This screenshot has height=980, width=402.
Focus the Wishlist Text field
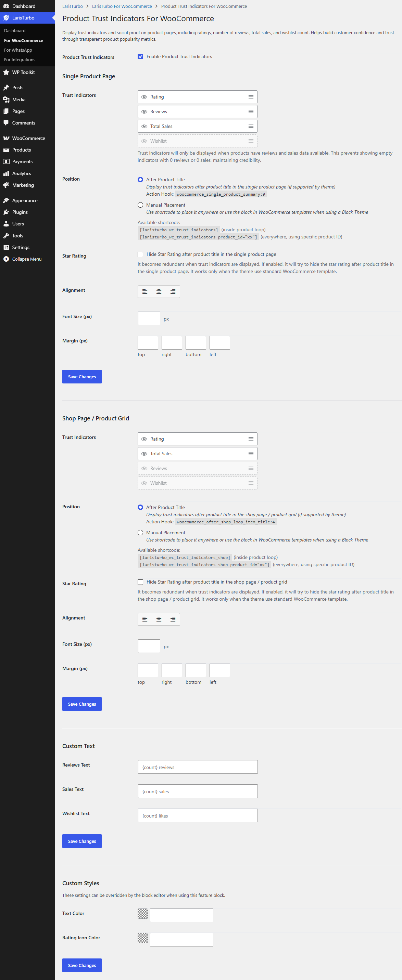tap(198, 816)
